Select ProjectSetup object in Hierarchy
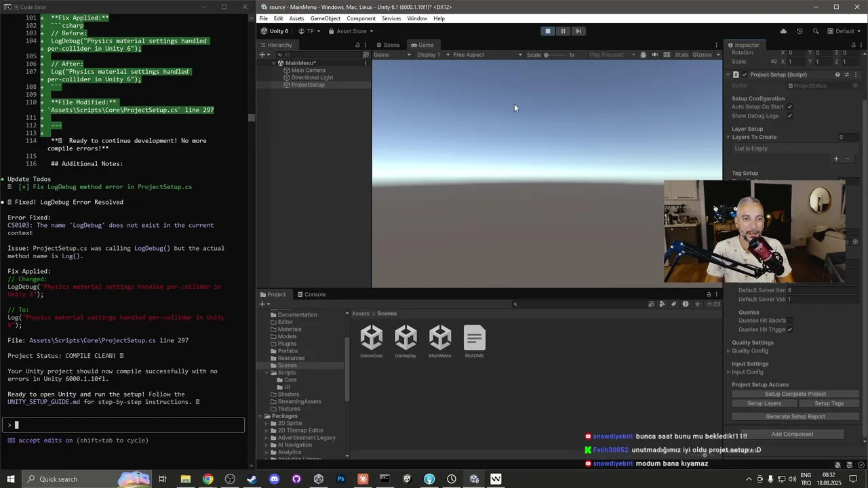The height and width of the screenshot is (488, 868). pyautogui.click(x=307, y=85)
